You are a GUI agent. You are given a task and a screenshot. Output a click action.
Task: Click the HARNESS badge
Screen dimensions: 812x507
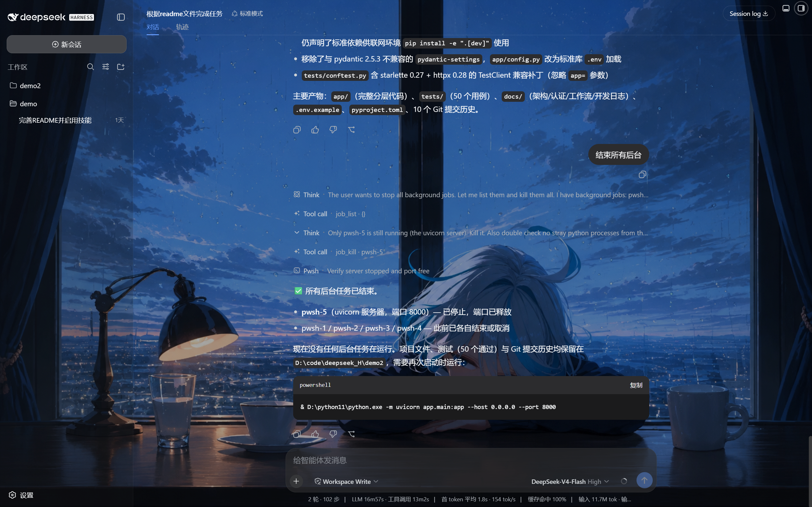coord(82,17)
